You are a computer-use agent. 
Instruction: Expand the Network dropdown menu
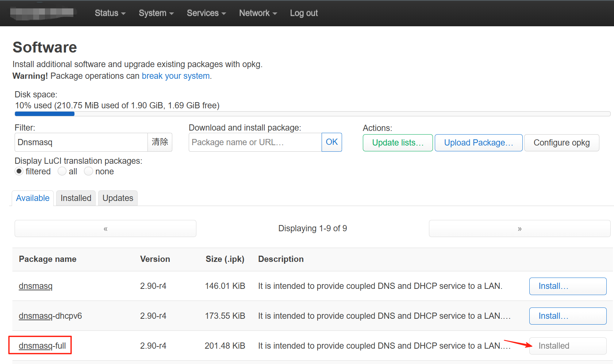tap(258, 13)
